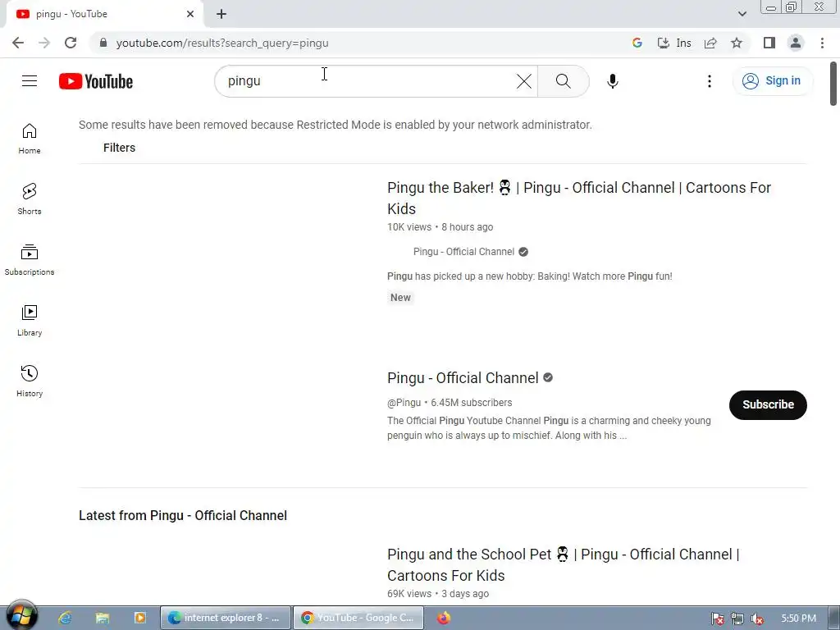Open Windows Explorer folder in taskbar
The width and height of the screenshot is (840, 630).
coord(103,619)
